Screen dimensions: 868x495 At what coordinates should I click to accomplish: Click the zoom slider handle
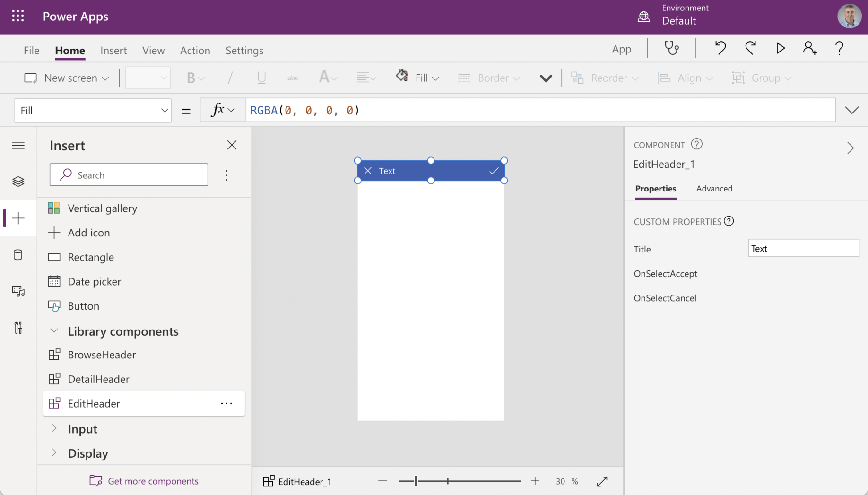tap(416, 481)
